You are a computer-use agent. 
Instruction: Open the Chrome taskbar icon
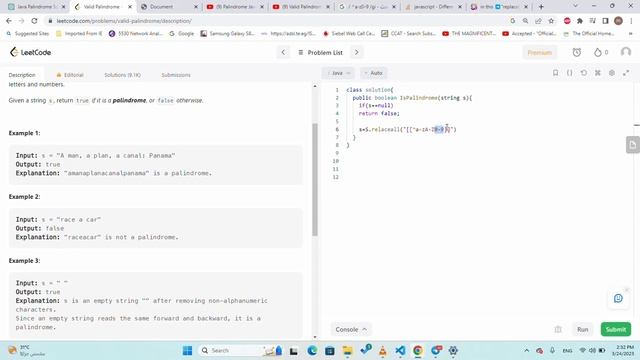418,350
